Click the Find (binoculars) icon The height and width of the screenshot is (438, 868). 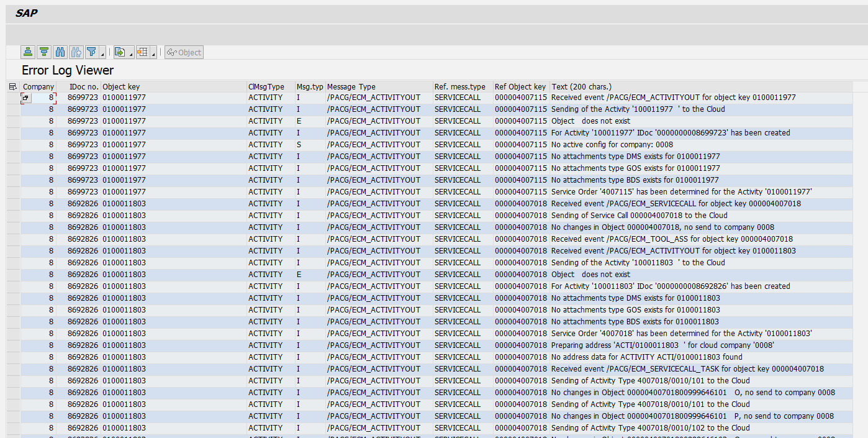[60, 52]
